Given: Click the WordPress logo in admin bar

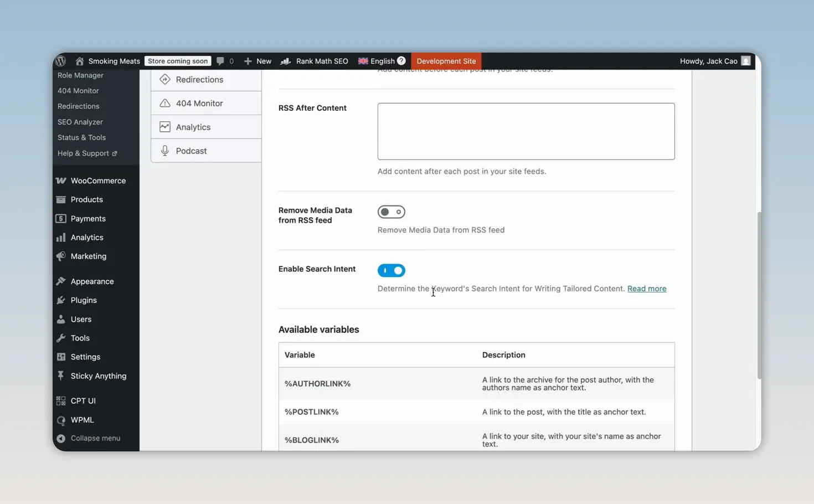Looking at the screenshot, I should click(61, 61).
